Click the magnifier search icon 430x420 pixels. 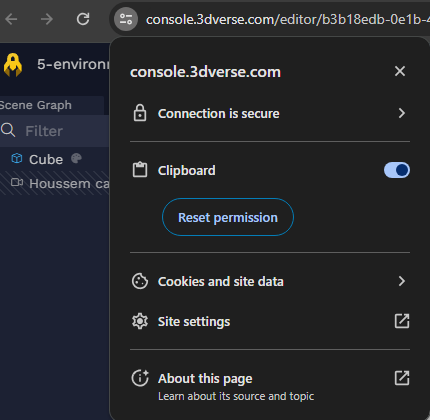tap(8, 130)
